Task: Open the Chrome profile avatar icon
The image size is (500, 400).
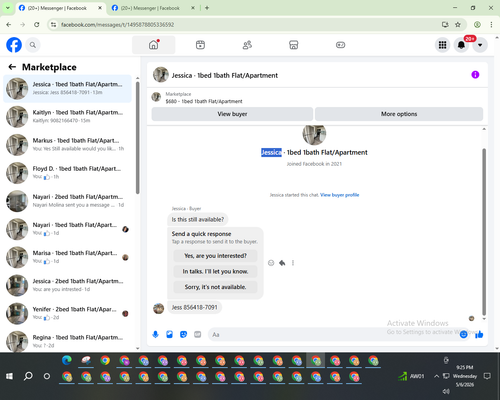Action: click(x=477, y=24)
